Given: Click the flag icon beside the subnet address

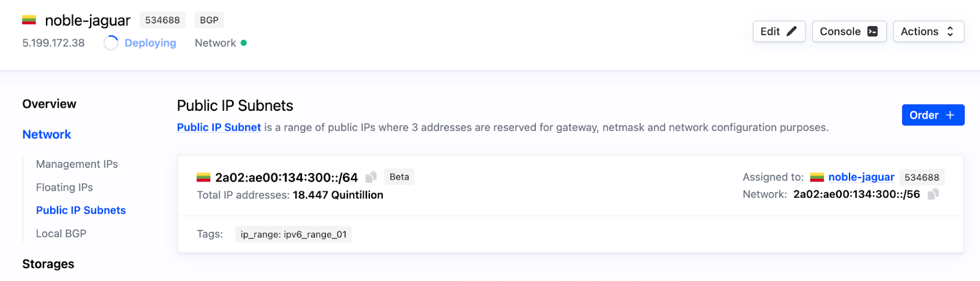Looking at the screenshot, I should tap(203, 178).
